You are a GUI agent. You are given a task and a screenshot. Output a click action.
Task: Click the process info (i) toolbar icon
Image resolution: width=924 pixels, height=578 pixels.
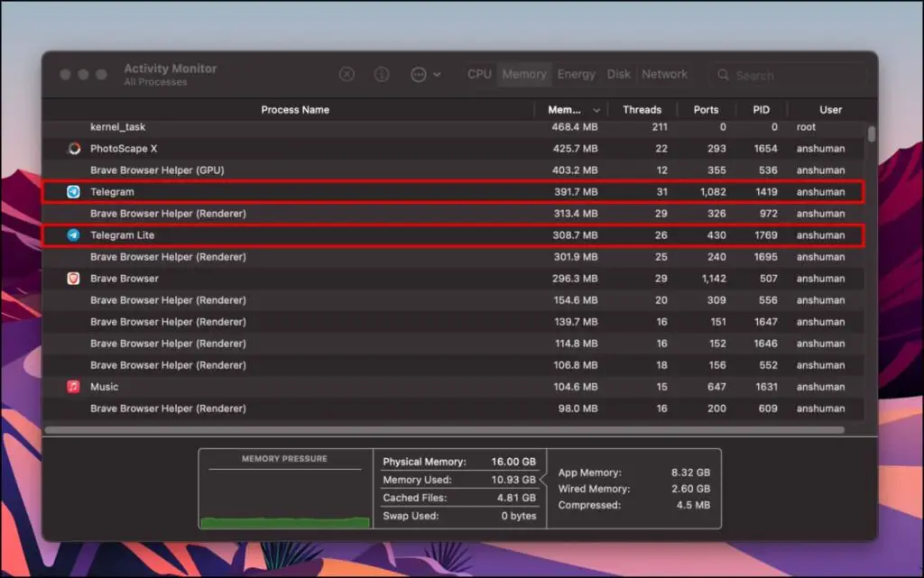(x=382, y=75)
